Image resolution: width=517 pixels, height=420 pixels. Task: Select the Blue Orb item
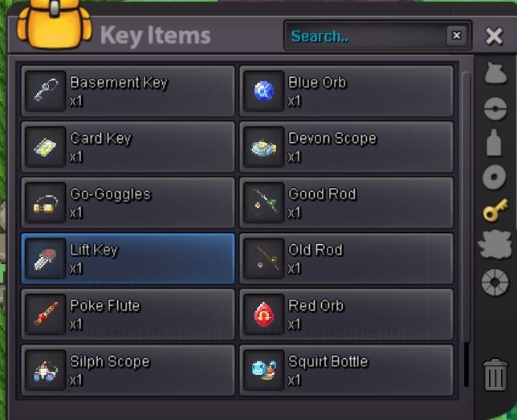click(346, 91)
